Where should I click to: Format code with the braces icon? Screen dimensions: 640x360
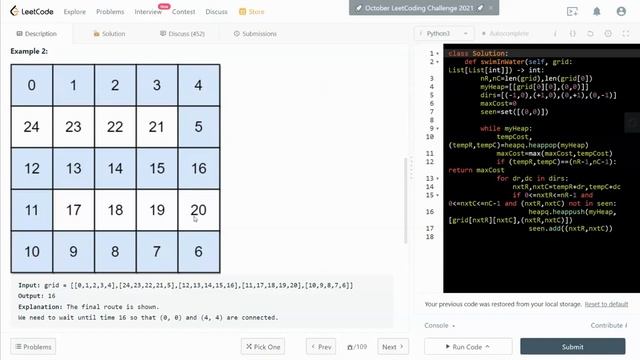click(x=573, y=33)
